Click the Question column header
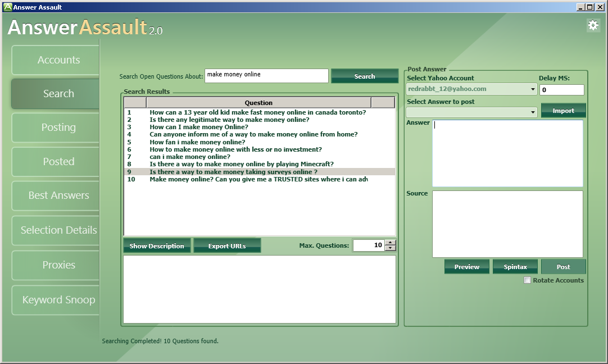 (258, 103)
